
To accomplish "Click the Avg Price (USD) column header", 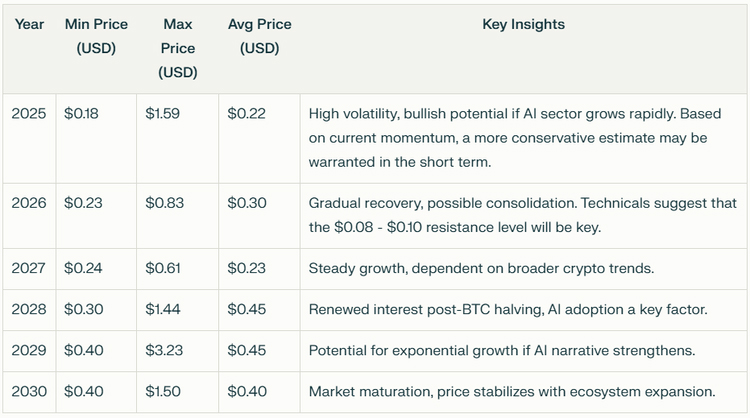I will (259, 36).
